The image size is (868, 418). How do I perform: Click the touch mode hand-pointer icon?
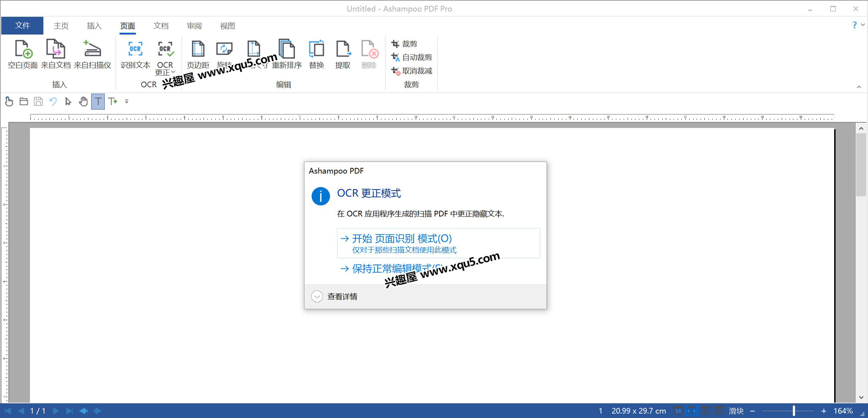click(9, 101)
